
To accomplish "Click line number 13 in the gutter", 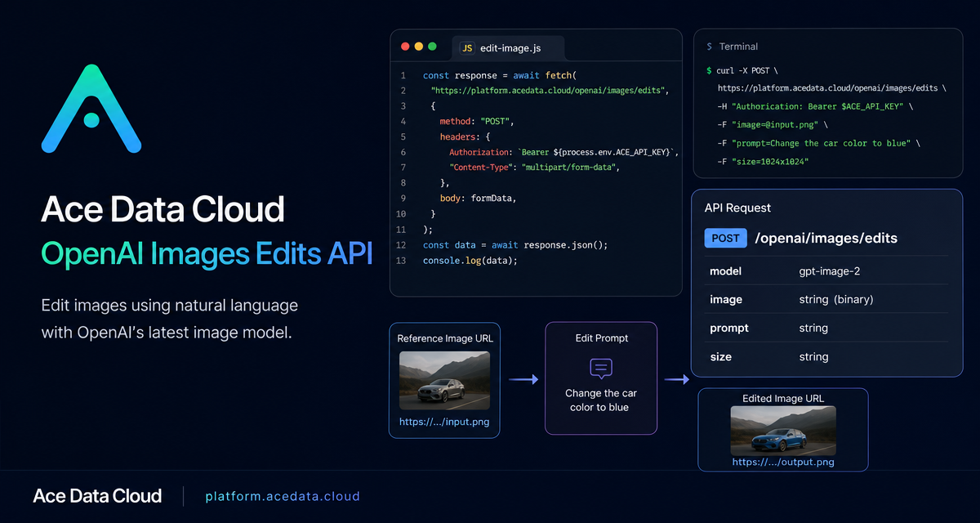I will [401, 261].
